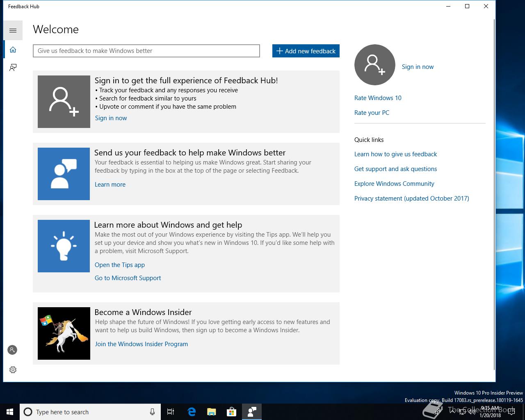This screenshot has width=525, height=420.
Task: Click Sign in now beside avatar
Action: point(418,67)
